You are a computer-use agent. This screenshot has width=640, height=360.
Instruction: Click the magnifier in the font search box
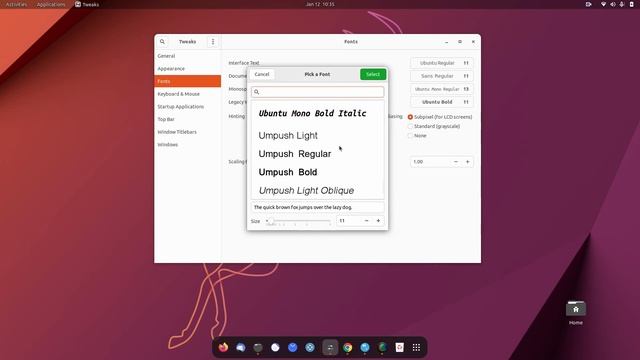click(257, 92)
